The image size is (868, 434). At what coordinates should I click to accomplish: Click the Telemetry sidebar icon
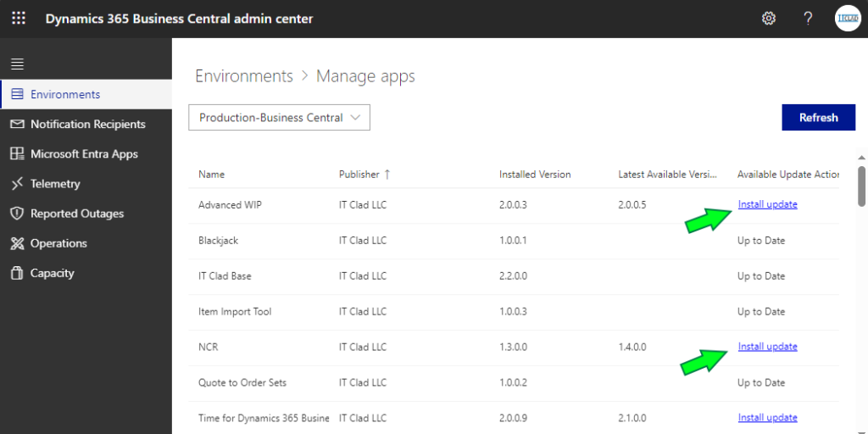[x=17, y=184]
